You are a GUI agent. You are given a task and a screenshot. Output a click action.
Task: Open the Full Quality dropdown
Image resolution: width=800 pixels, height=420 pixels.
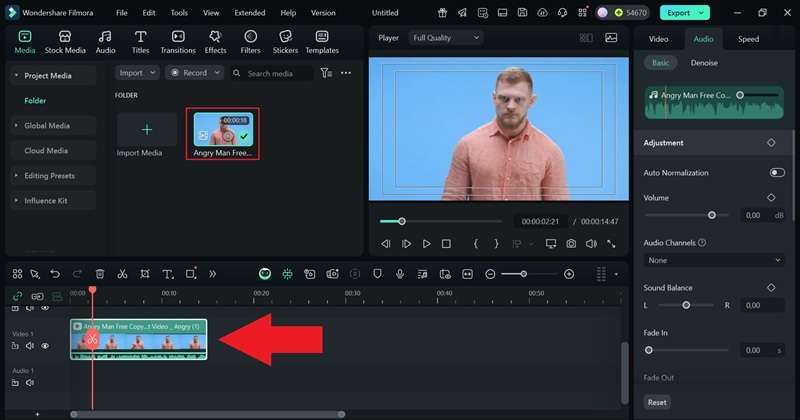pyautogui.click(x=446, y=38)
